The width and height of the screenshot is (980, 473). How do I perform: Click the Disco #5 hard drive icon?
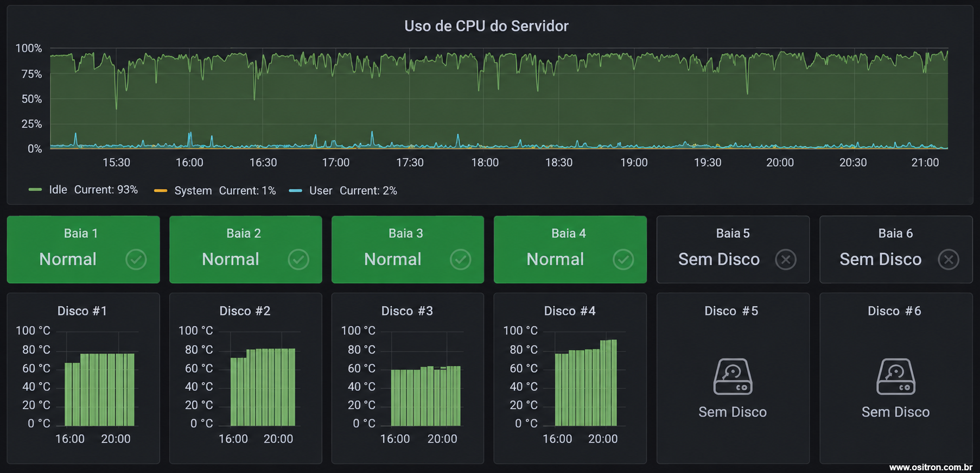(733, 376)
